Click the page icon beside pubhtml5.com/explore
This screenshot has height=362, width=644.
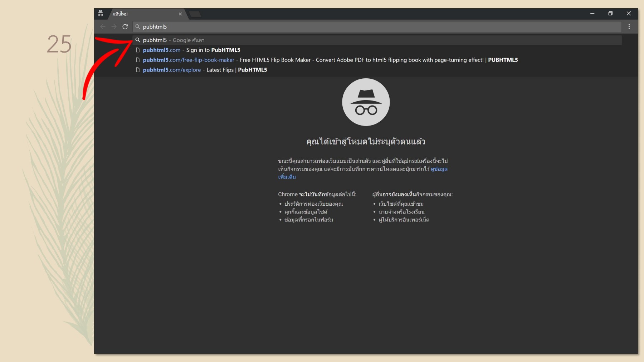pos(138,70)
